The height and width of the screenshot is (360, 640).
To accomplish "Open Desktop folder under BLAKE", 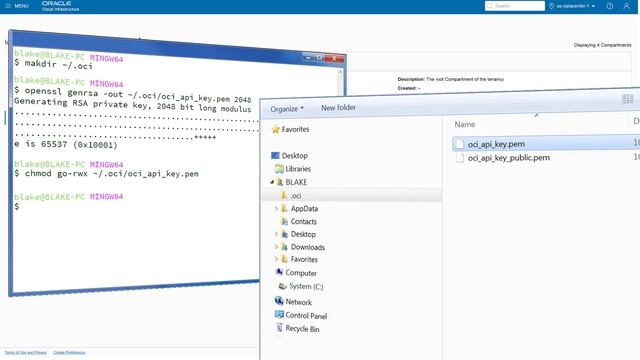I will coord(299,234).
